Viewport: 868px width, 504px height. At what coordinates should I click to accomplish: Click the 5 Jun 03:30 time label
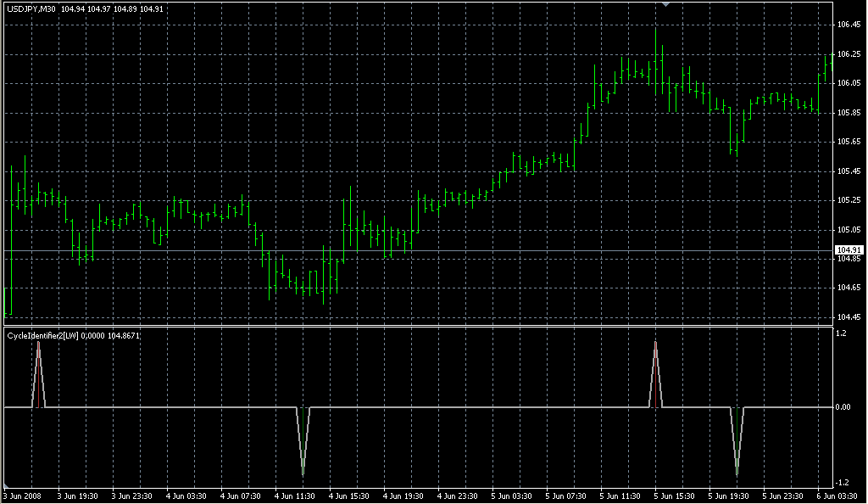[511, 496]
